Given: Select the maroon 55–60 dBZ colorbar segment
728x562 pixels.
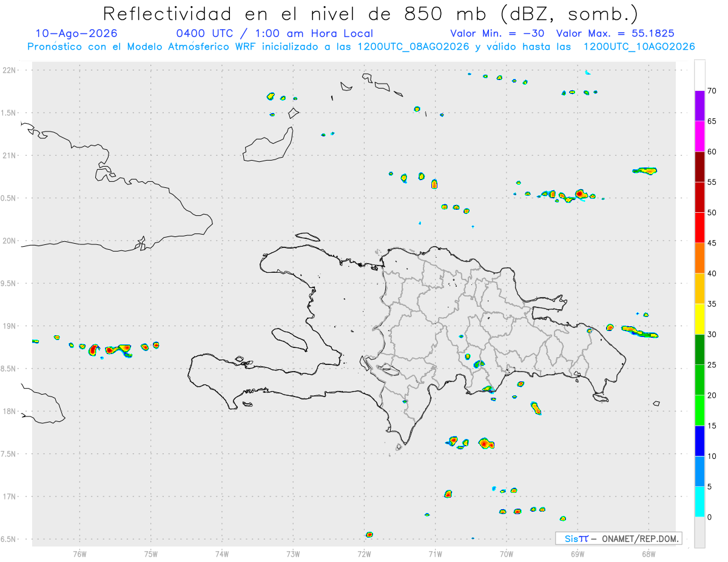Looking at the screenshot, I should 699,167.
